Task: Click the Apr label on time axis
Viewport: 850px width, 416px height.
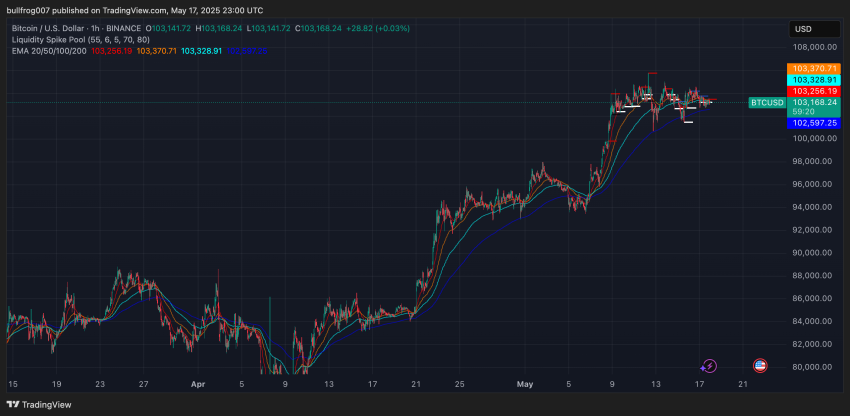Action: (197, 383)
